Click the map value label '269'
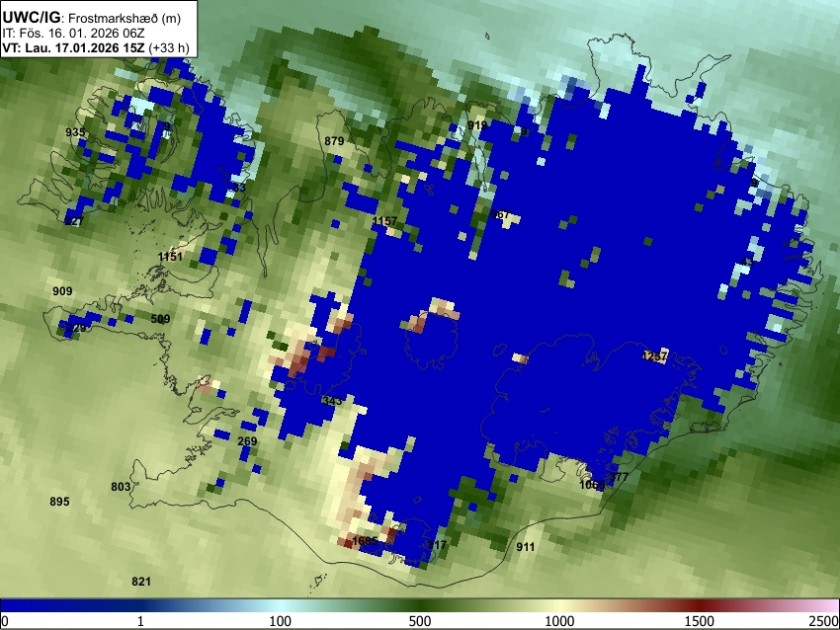 click(247, 441)
